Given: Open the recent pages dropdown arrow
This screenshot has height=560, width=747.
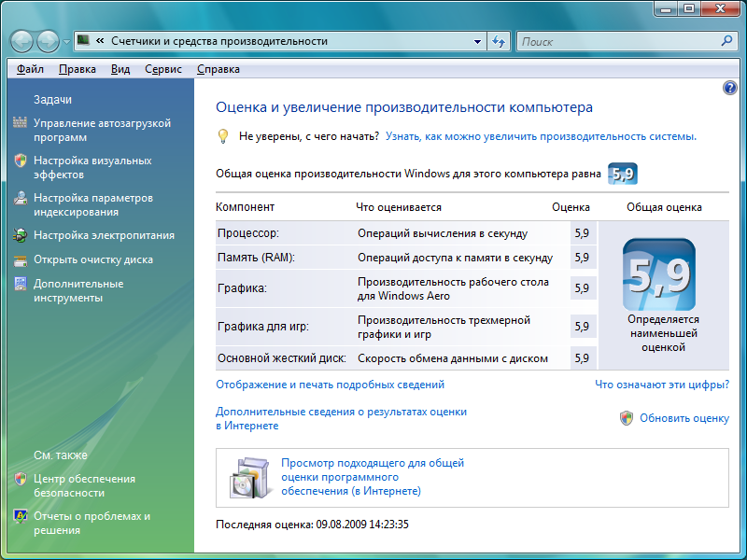Looking at the screenshot, I should pos(66,41).
